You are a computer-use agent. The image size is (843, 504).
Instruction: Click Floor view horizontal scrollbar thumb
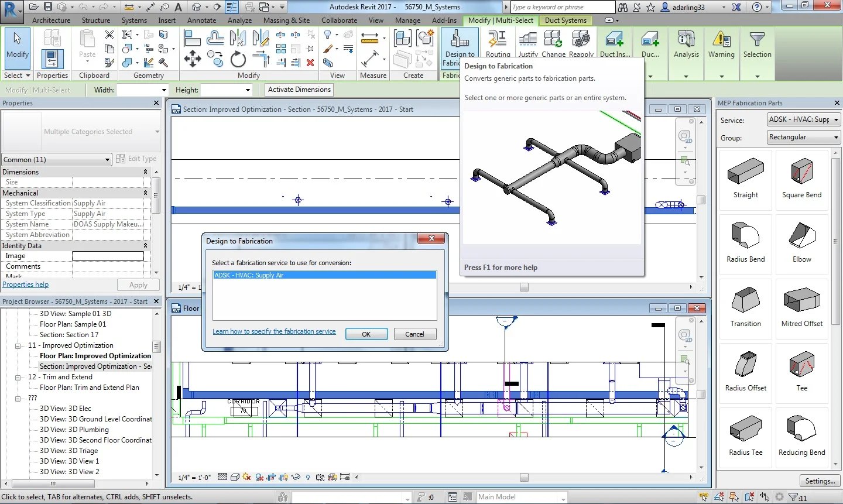(x=524, y=478)
